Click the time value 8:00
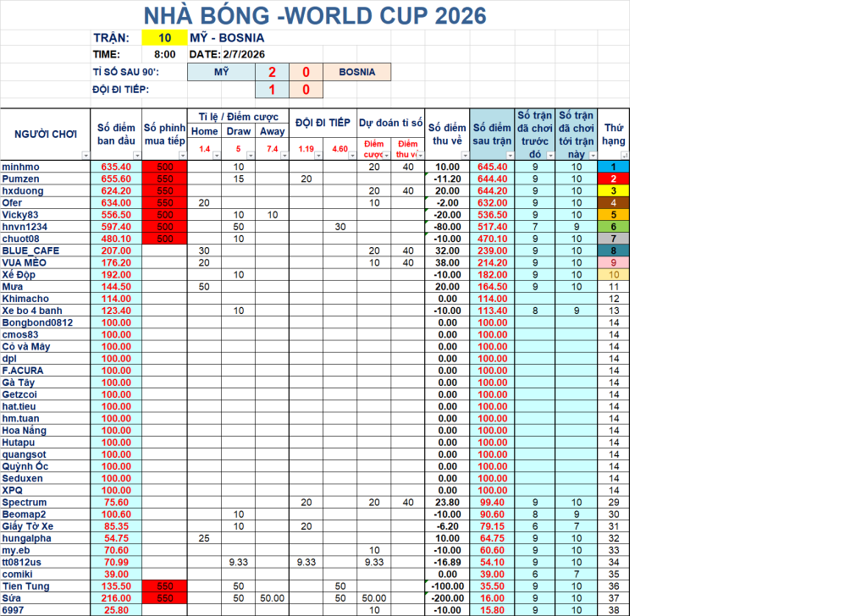Screen dimensions: 867x616 tap(165, 54)
